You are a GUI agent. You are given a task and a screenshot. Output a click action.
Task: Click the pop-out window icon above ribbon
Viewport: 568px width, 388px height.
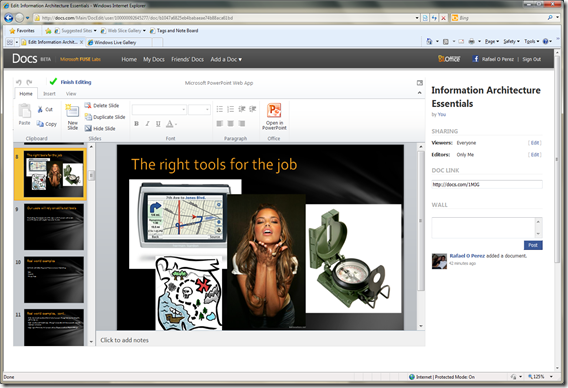coord(419,83)
